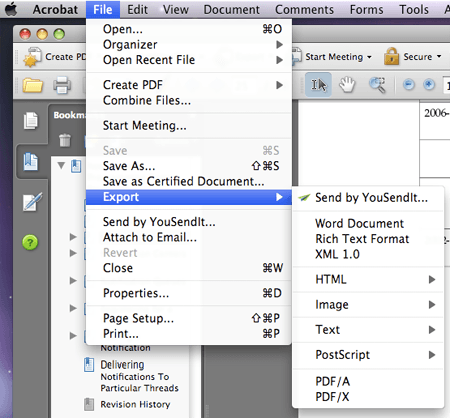Screen dimensions: 450x418
Task: Export as Word Document
Action: coord(368,223)
